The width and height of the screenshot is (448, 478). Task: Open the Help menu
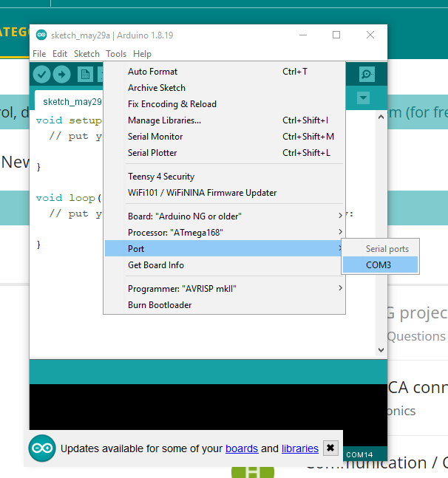142,54
